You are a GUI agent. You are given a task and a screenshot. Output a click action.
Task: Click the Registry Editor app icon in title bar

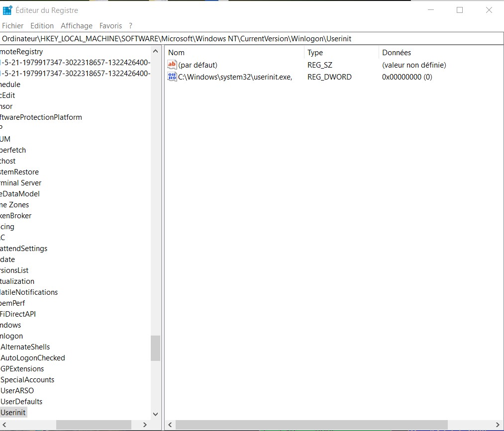point(7,10)
